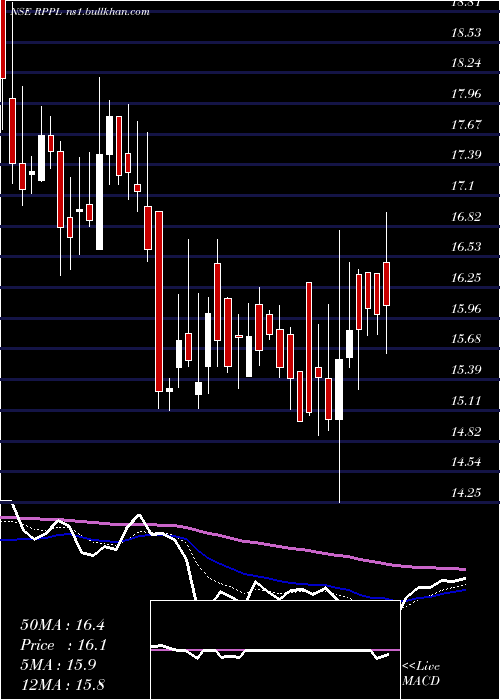
Task: Click the 18.24 price axis label
Action: click(x=468, y=63)
